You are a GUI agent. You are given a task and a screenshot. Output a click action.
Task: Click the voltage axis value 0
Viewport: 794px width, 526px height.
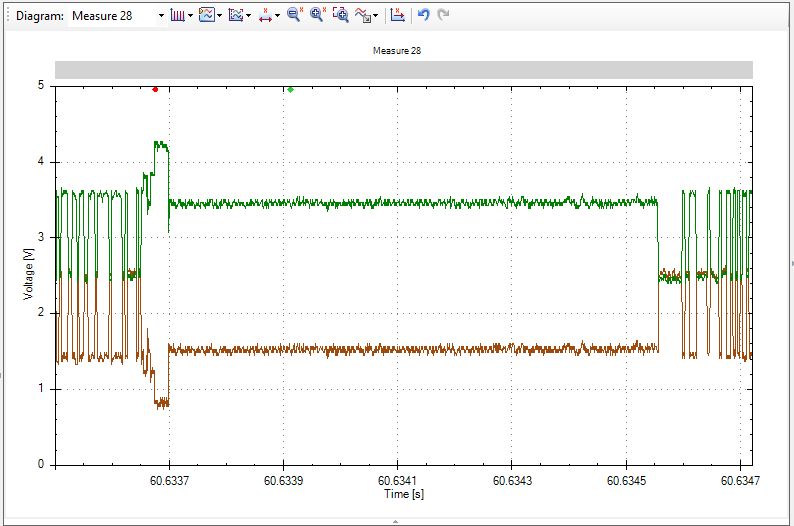[x=41, y=464]
